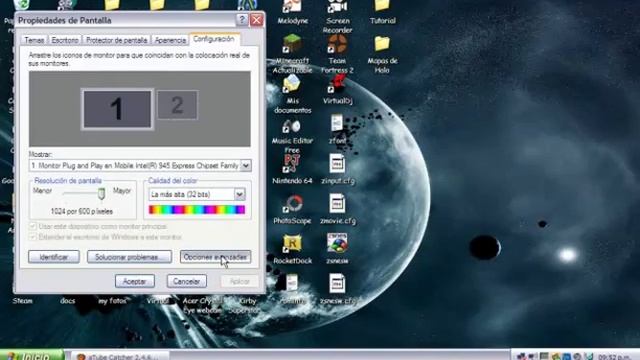This screenshot has height=360, width=640.
Task: Select the Team Fortress 2 shortcut
Action: [337, 54]
